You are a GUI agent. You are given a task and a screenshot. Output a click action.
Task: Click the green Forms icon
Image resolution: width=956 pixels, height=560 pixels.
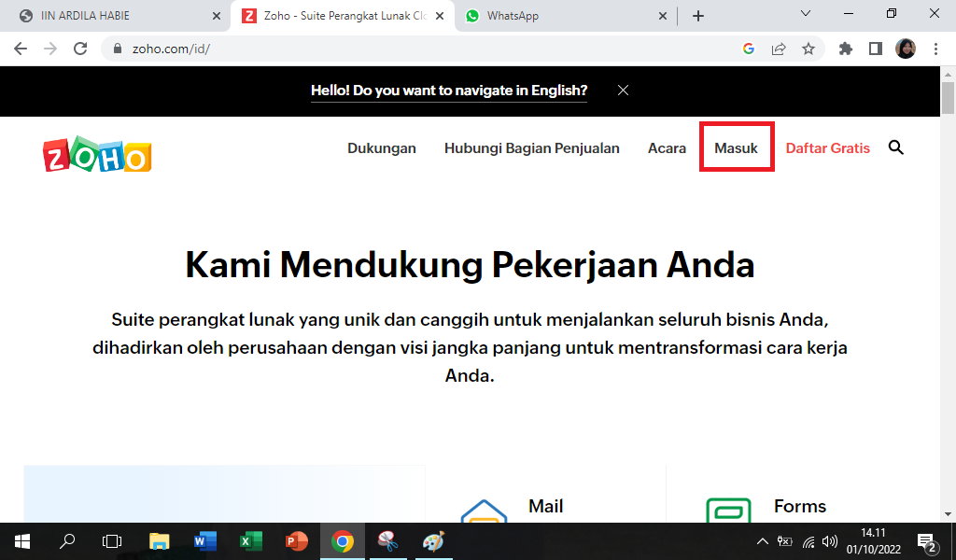pyautogui.click(x=728, y=511)
